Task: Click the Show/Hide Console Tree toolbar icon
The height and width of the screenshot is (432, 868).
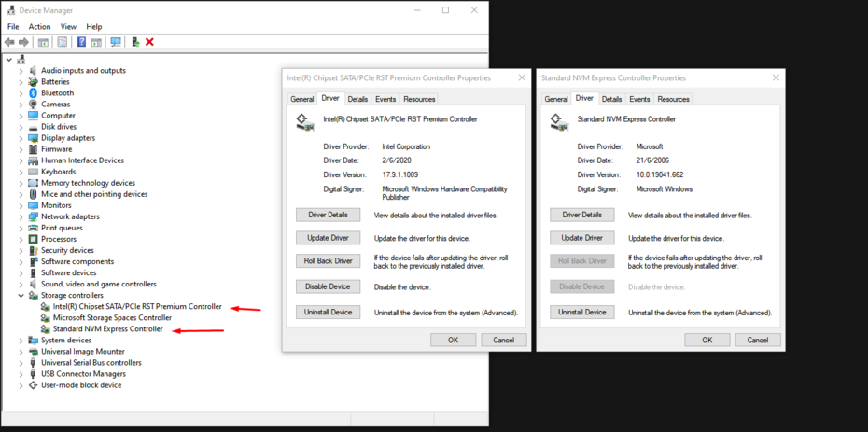Action: click(43, 42)
